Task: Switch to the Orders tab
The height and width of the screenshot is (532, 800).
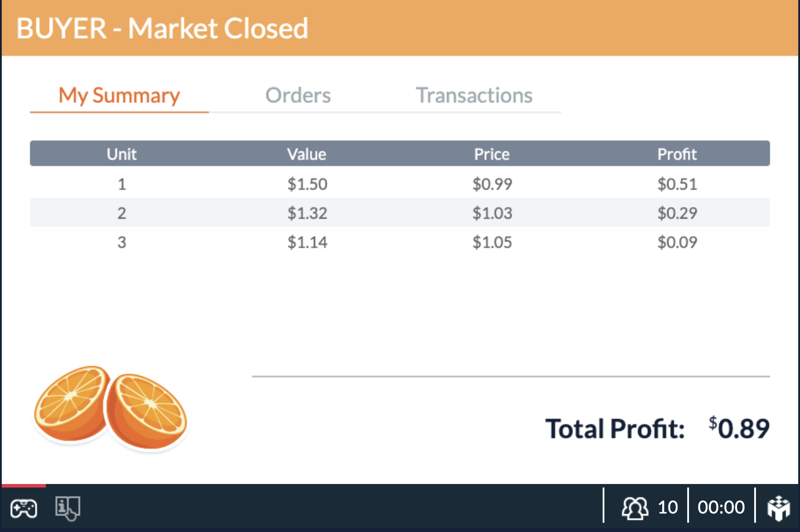Action: coord(298,95)
